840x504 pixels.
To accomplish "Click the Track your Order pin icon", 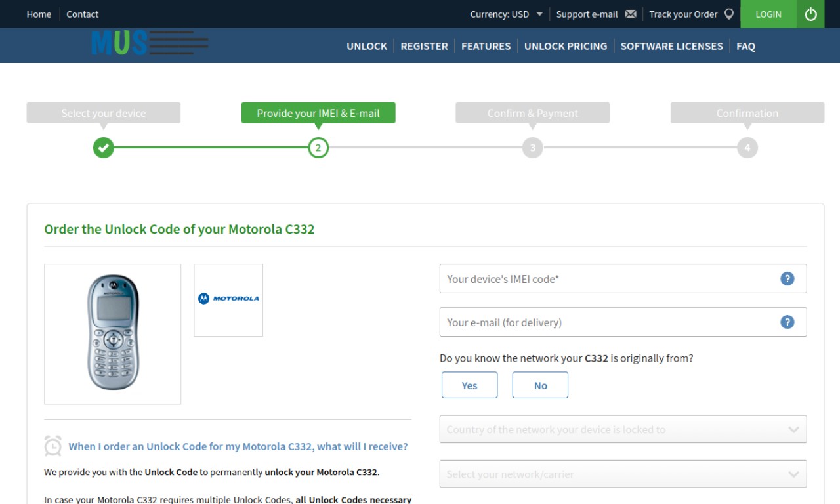I will coord(728,14).
